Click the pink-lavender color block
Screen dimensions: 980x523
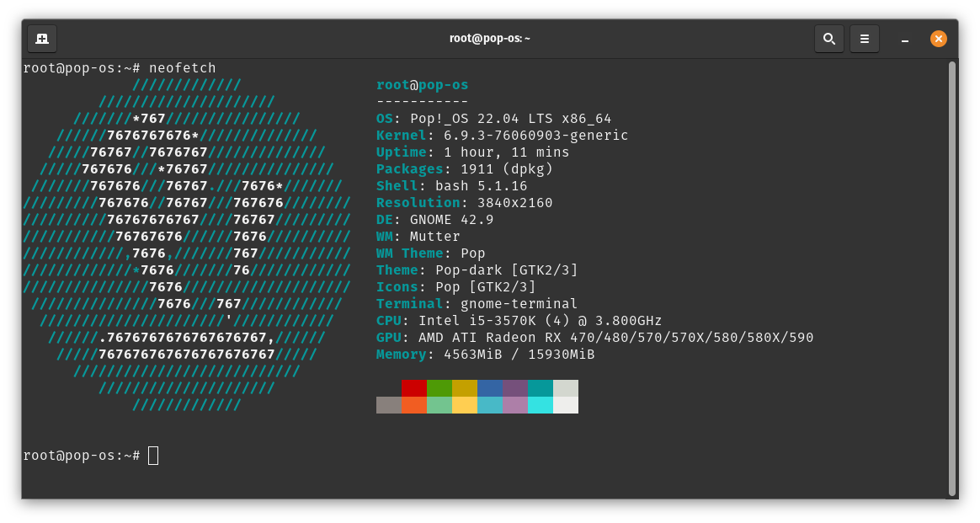pyautogui.click(x=515, y=405)
